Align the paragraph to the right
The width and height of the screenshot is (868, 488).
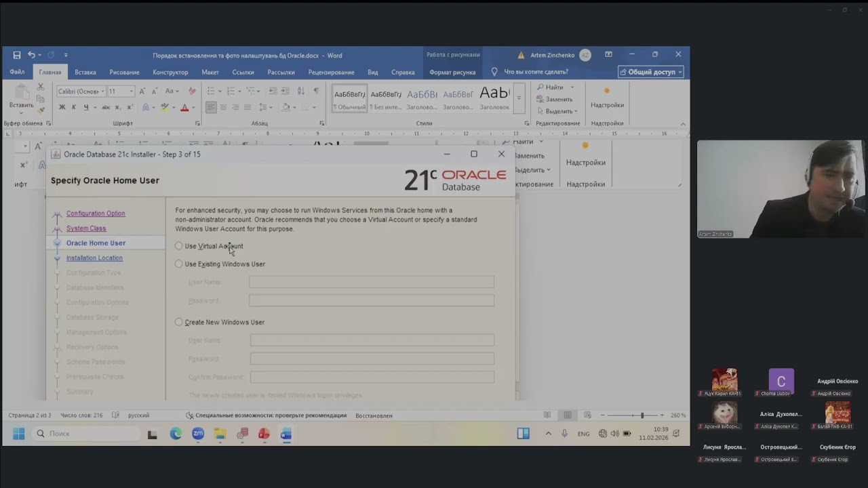(x=235, y=107)
